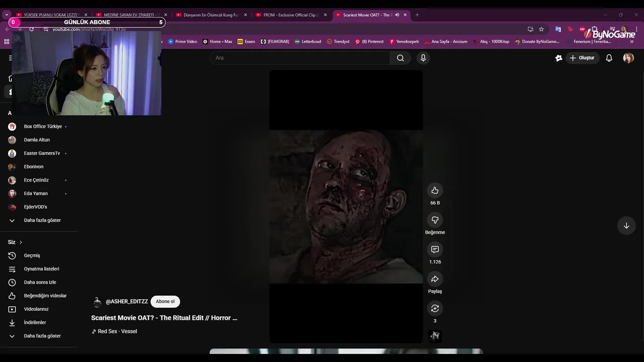
Task: Show more bookmarks with double chevron
Action: [x=631, y=42]
